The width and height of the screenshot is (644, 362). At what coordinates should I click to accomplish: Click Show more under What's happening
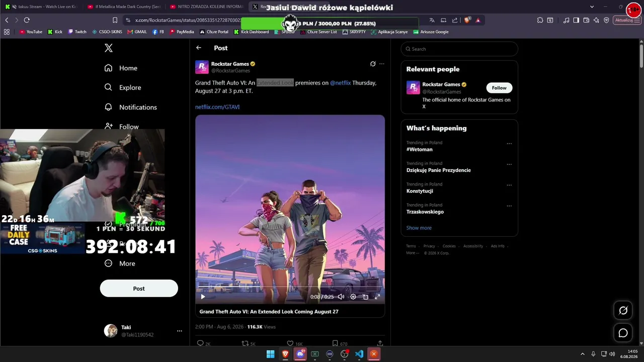pyautogui.click(x=419, y=228)
